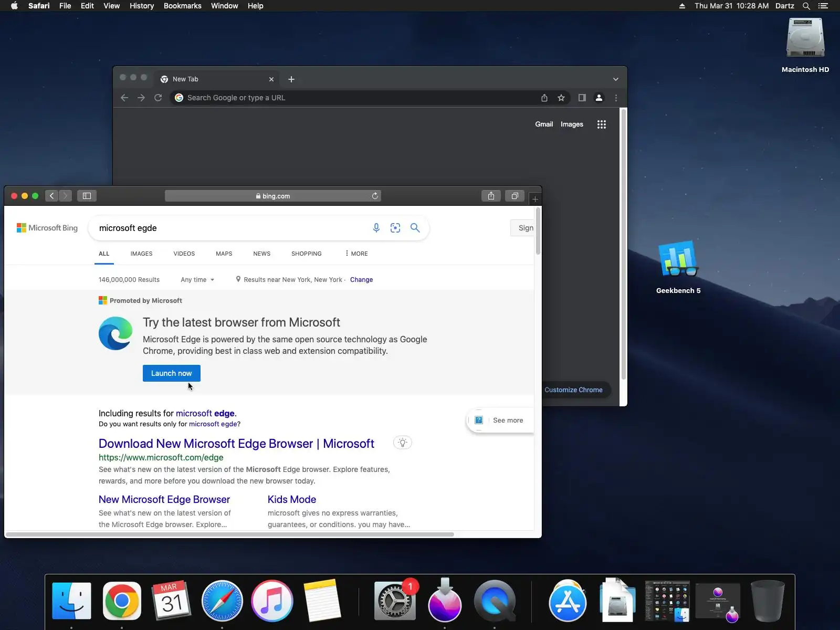Open the Kids Mode sublink
Viewport: 840px width, 630px height.
292,499
